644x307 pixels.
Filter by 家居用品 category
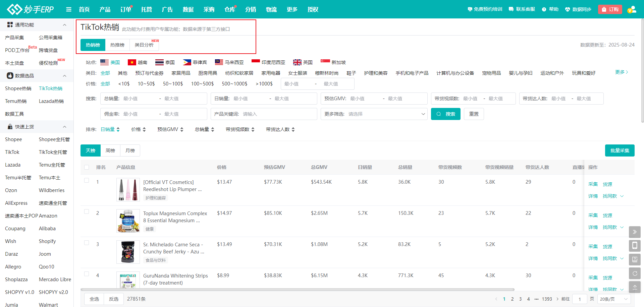(181, 73)
